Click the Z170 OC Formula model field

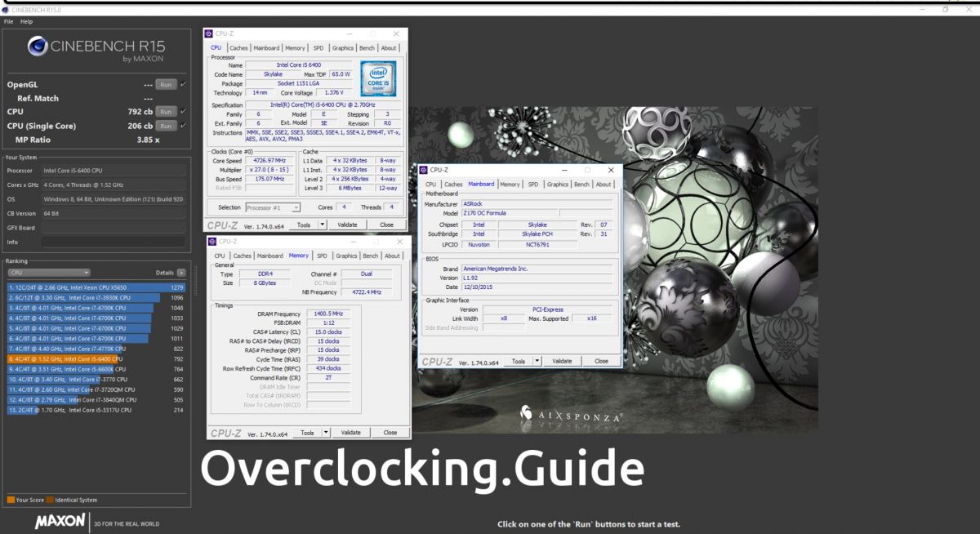pos(508,213)
